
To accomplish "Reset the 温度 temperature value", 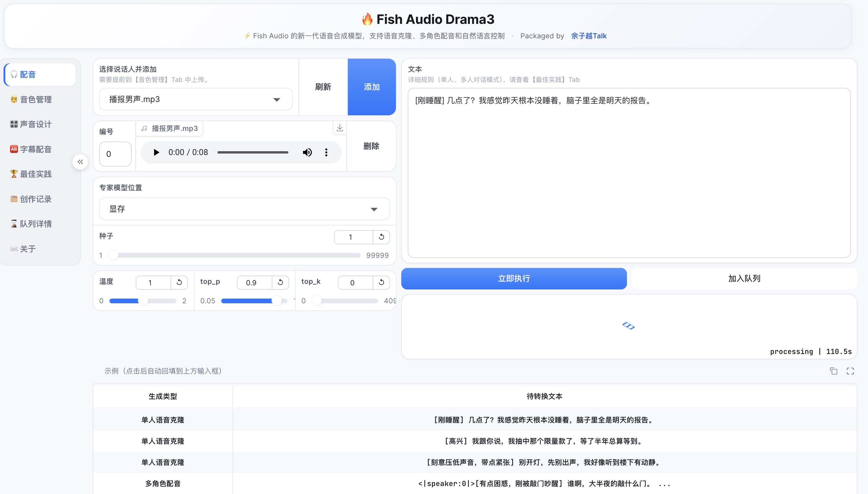I will click(179, 282).
